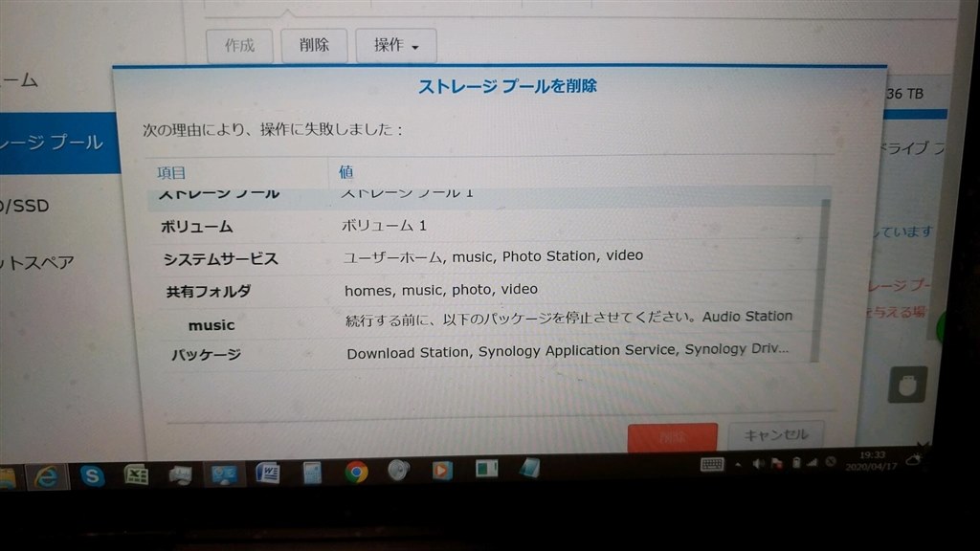The height and width of the screenshot is (551, 980).
Task: Open Skype from the taskbar
Action: pyautogui.click(x=91, y=476)
